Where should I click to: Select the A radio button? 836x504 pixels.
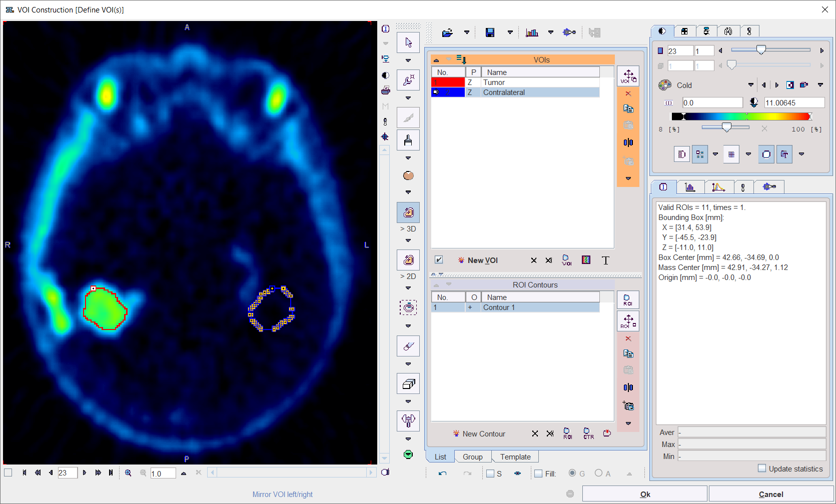[x=598, y=473]
